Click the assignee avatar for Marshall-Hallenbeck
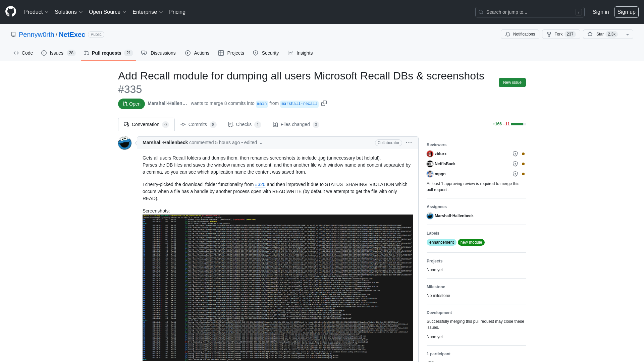The image size is (644, 362). click(x=430, y=216)
